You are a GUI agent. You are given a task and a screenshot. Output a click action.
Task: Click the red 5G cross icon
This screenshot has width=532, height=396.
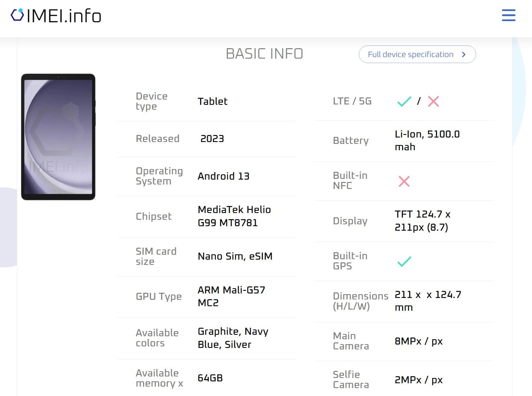click(433, 101)
